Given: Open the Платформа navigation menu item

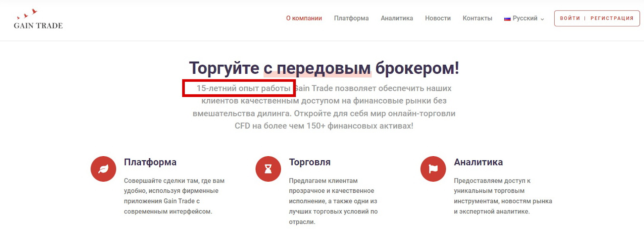Looking at the screenshot, I should (x=351, y=18).
